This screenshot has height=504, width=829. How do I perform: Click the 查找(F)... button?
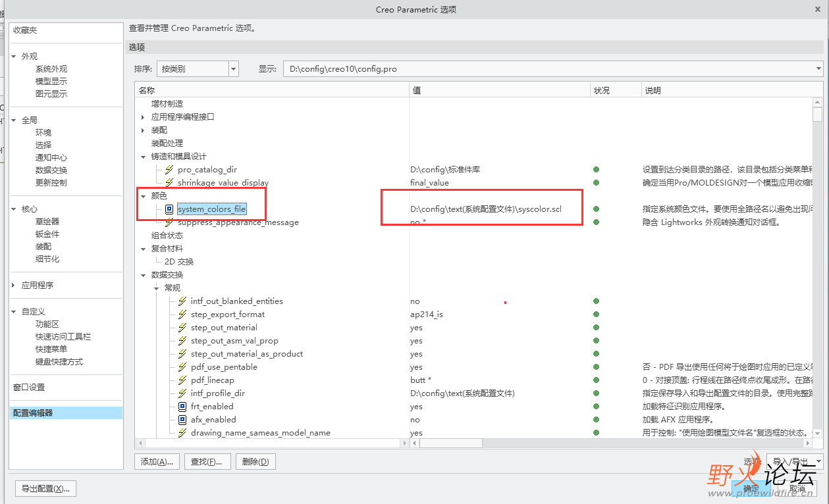tap(207, 462)
